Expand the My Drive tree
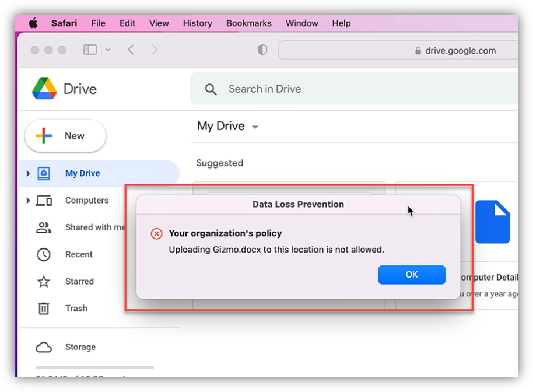 (28, 173)
